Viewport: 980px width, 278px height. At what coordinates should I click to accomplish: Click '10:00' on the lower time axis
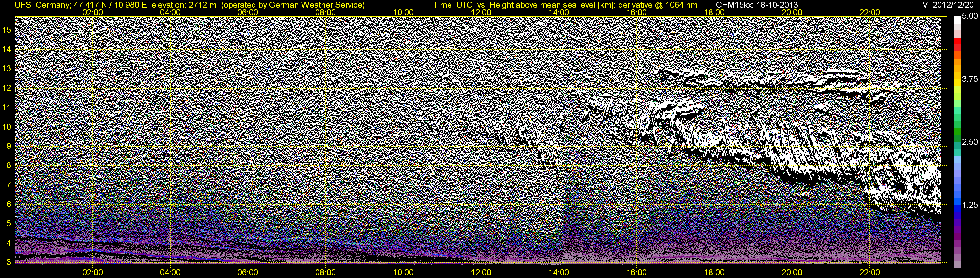(403, 273)
